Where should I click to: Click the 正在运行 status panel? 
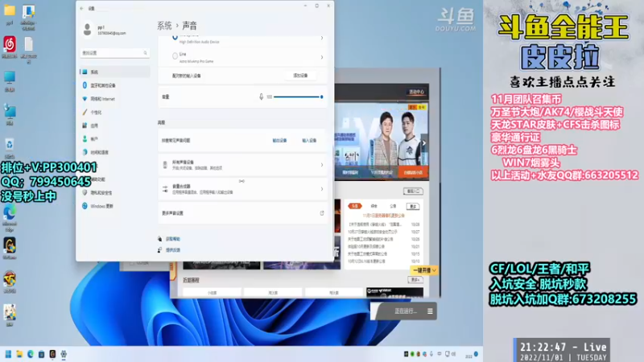click(403, 311)
